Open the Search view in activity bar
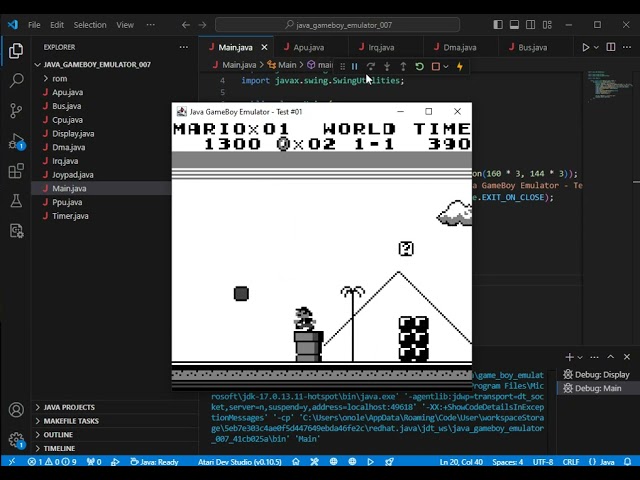Screen dimensions: 640x480 click(16, 80)
